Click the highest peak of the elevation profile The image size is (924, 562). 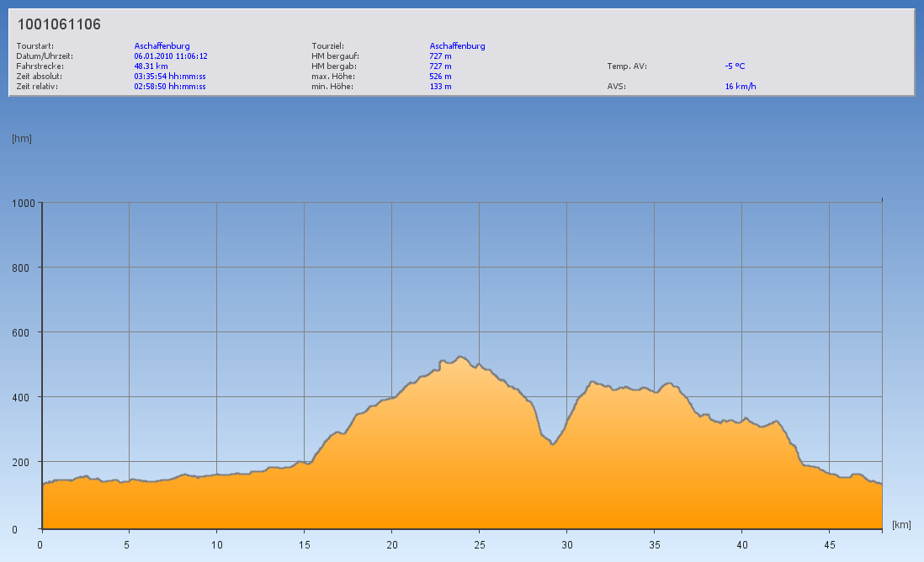(x=459, y=357)
